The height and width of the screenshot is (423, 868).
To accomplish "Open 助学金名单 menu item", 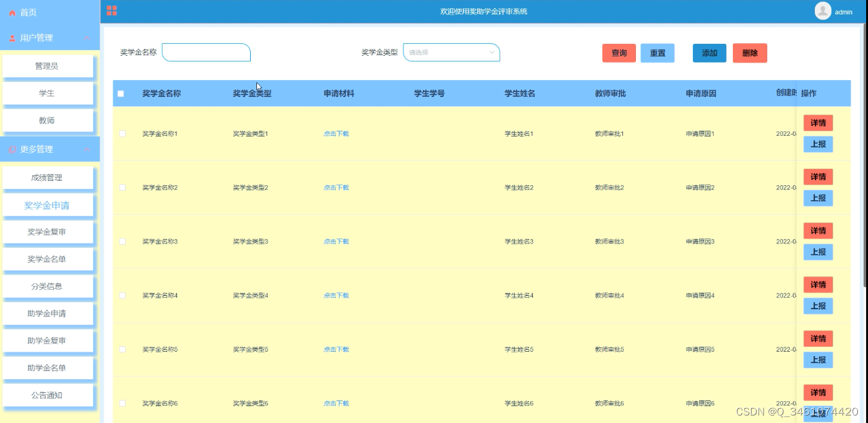I will tap(47, 368).
